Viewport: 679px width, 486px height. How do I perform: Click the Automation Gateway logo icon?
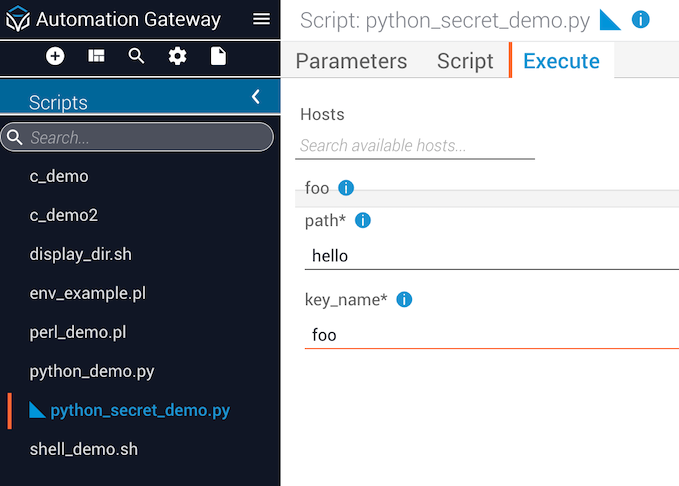(x=18, y=20)
